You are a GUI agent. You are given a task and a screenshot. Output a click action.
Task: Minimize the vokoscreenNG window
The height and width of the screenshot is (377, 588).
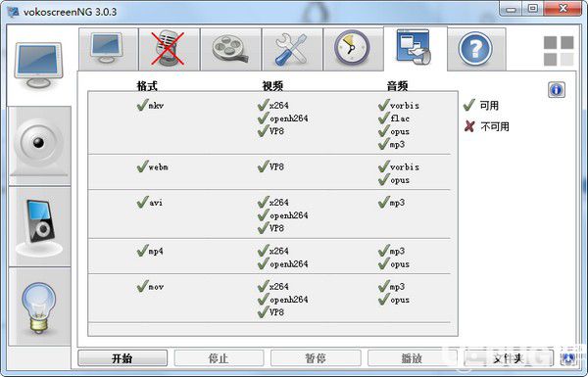tap(512, 9)
